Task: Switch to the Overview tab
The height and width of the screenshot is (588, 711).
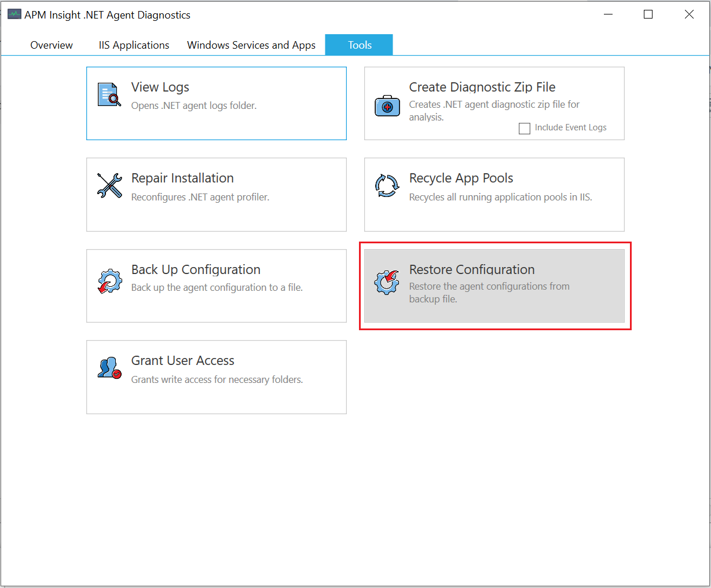Action: coord(51,45)
